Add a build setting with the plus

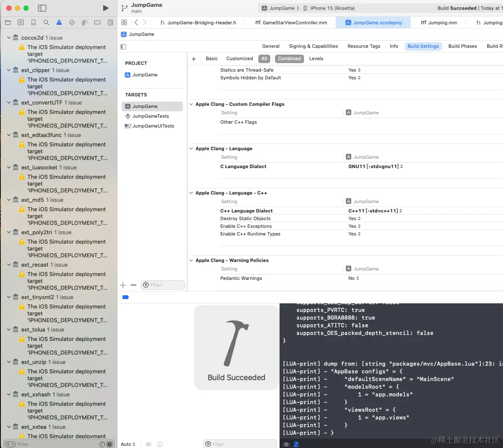[194, 59]
